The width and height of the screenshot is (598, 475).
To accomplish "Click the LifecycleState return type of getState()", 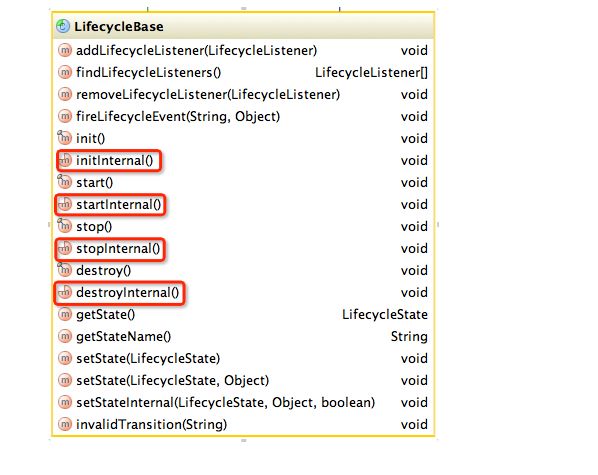I will pos(384,314).
